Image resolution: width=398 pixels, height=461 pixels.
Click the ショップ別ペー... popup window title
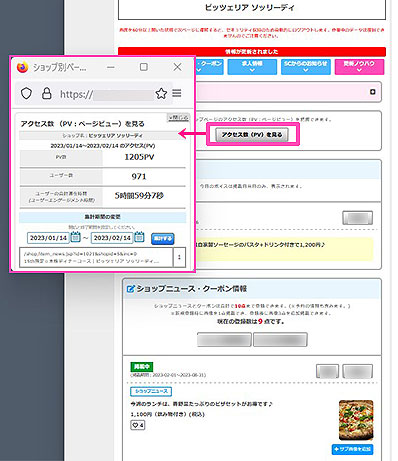59,68
